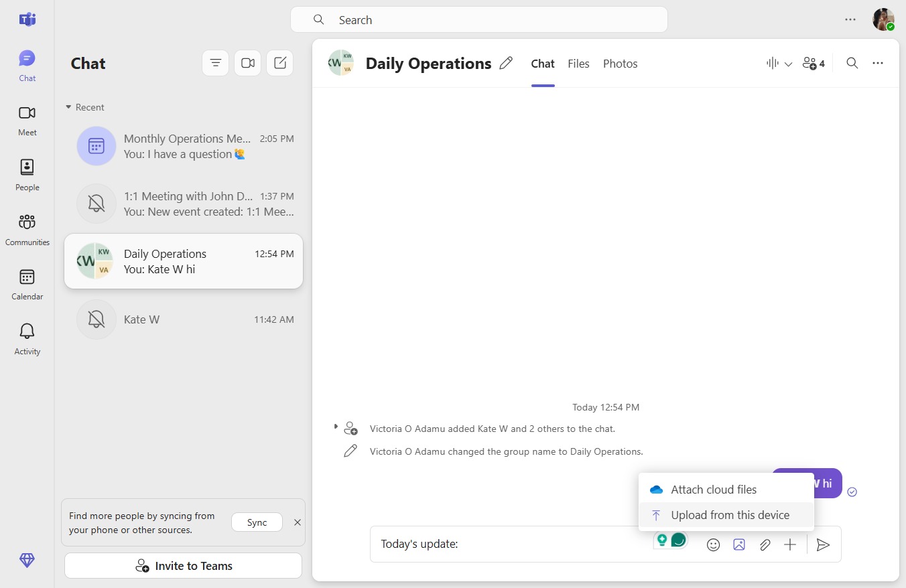
Task: Dismiss the sync suggestion banner
Action: pos(298,522)
